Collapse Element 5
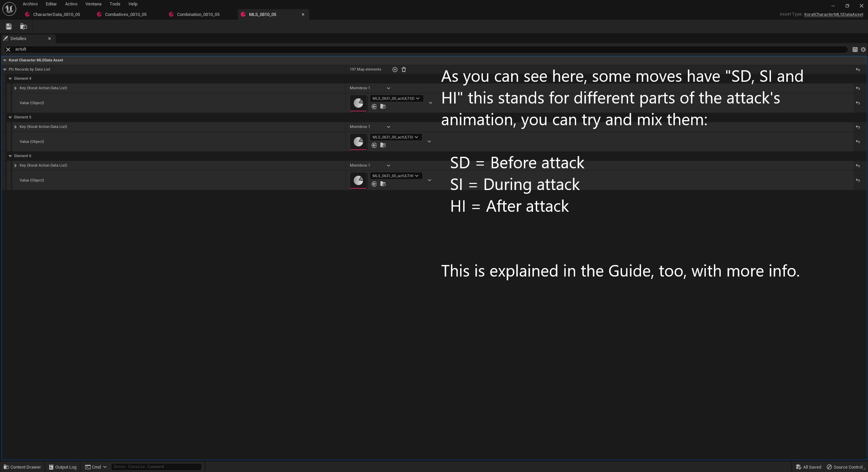This screenshot has height=472, width=868. [x=11, y=117]
